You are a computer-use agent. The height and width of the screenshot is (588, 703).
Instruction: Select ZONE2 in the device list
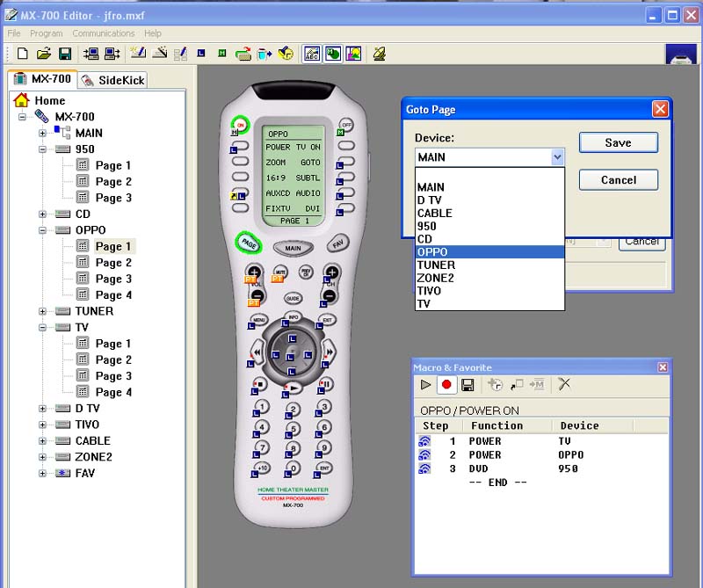click(489, 278)
